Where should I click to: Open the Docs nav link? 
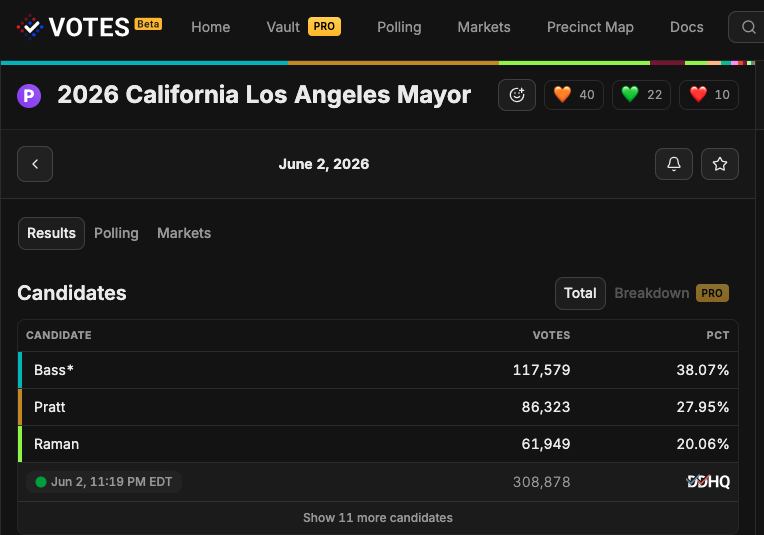tap(687, 27)
